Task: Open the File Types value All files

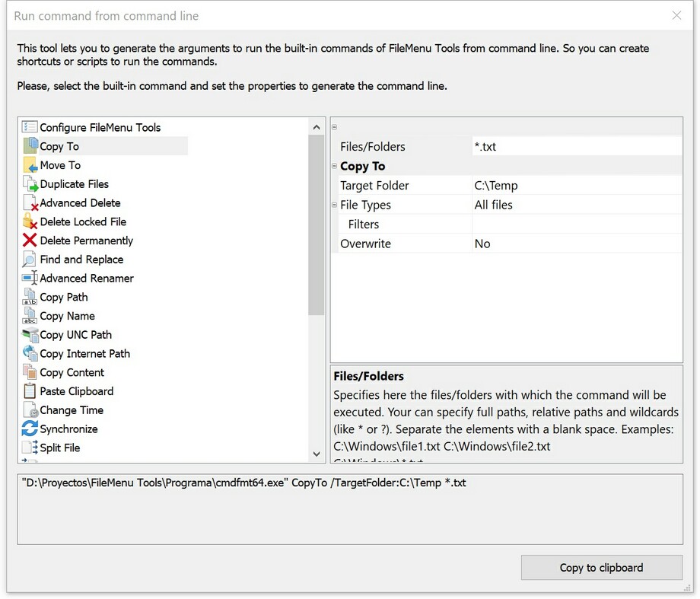Action: [577, 205]
